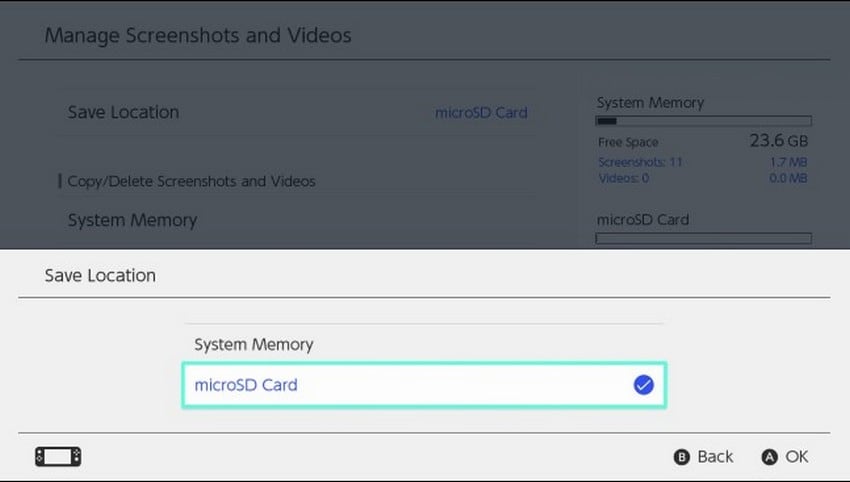
Task: Click the Switch console controller icon
Action: click(x=58, y=457)
